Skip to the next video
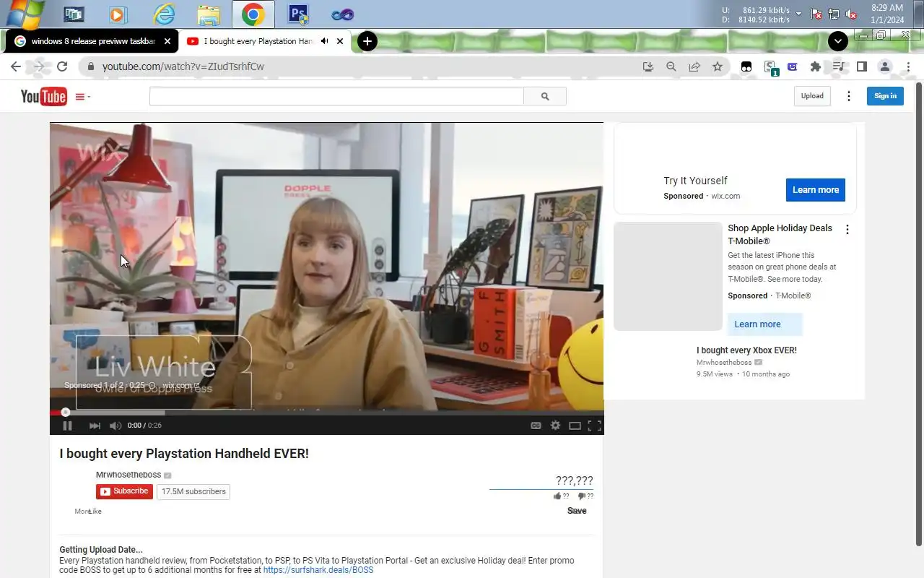This screenshot has height=578, width=924. [x=95, y=426]
